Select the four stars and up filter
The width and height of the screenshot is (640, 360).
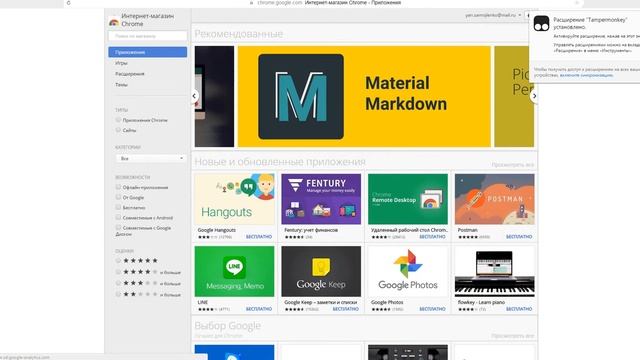coord(118,272)
